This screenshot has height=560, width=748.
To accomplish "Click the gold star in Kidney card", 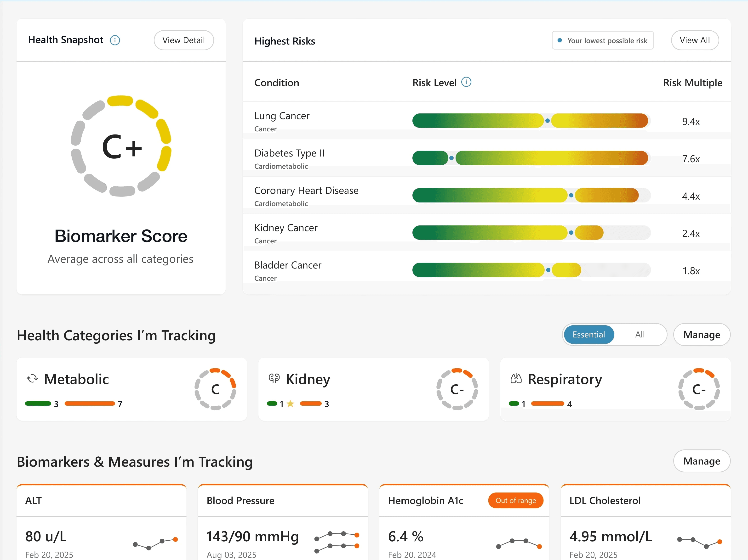I will coord(290,403).
